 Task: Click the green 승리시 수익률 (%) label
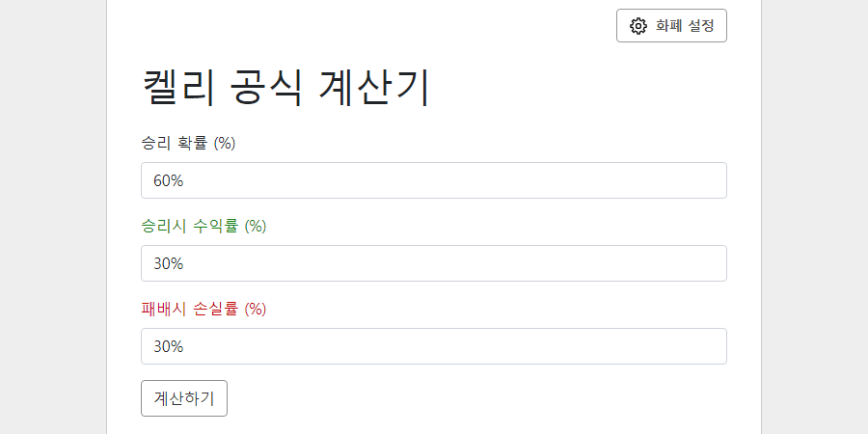(204, 227)
